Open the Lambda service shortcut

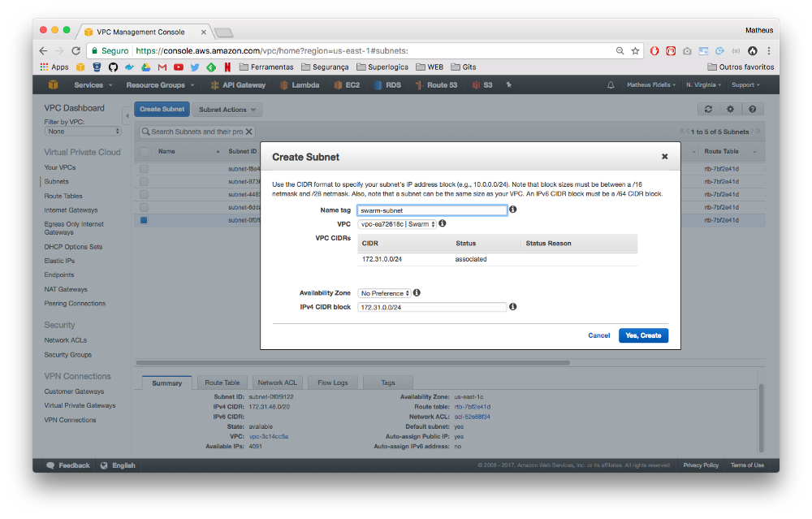(300, 85)
